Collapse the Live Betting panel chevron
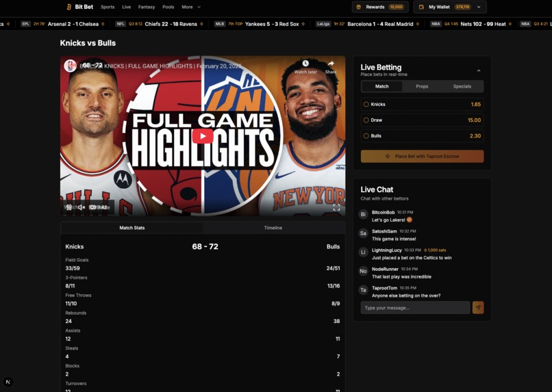The image size is (552, 392). (x=479, y=70)
